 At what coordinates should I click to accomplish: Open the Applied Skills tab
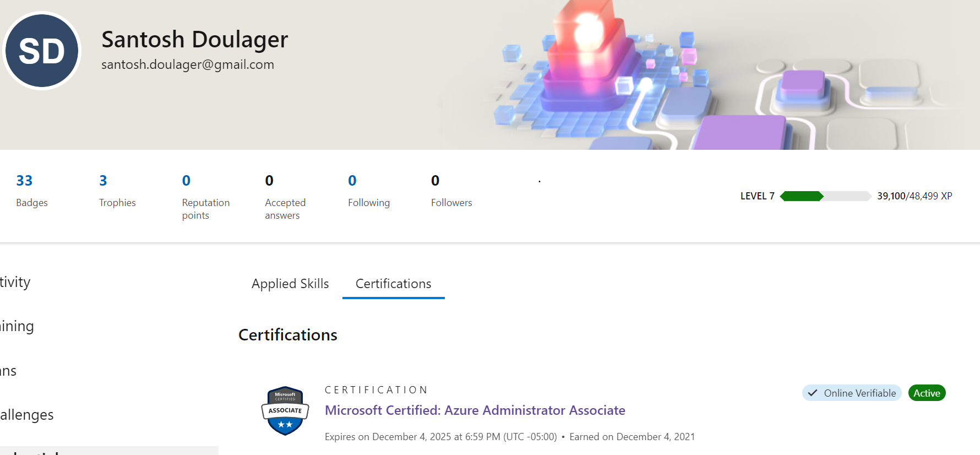click(290, 284)
